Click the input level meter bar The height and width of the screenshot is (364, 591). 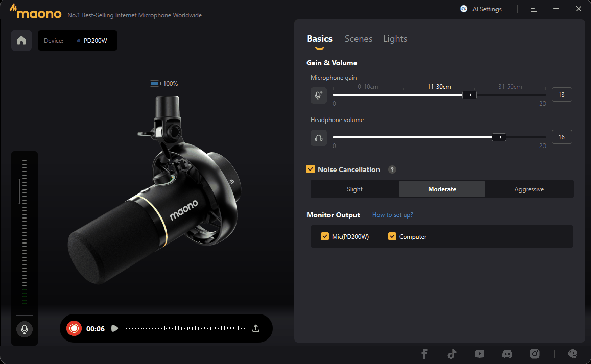click(x=25, y=232)
